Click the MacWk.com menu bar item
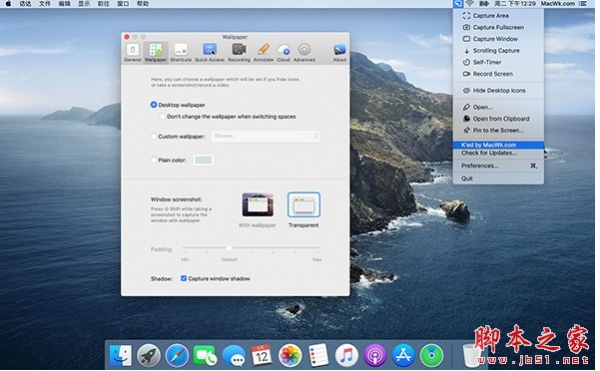The height and width of the screenshot is (371, 600). point(558,4)
